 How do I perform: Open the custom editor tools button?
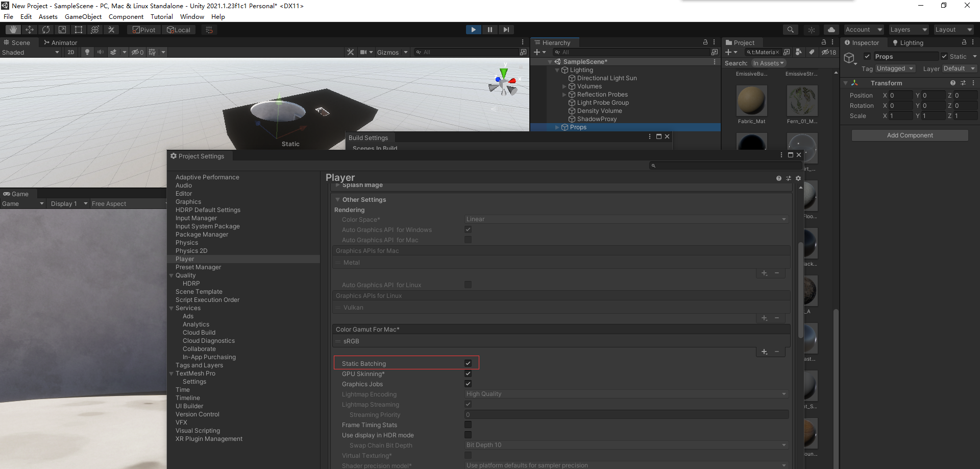tap(111, 30)
